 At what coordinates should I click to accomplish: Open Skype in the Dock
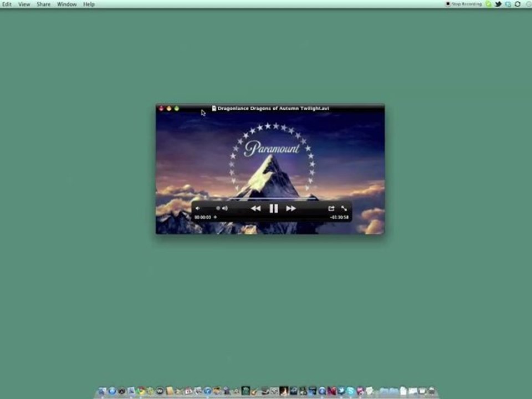pos(350,391)
